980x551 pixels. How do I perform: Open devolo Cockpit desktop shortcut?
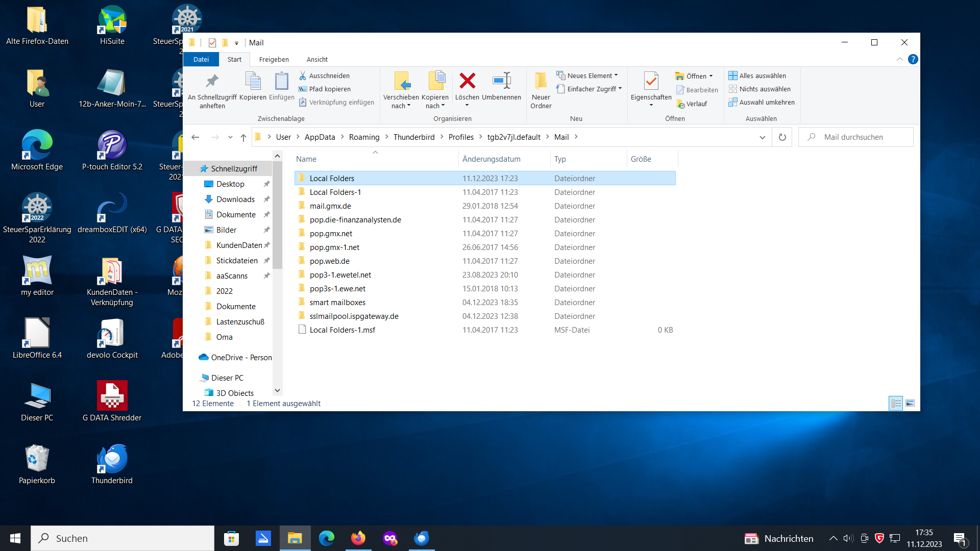(x=112, y=339)
